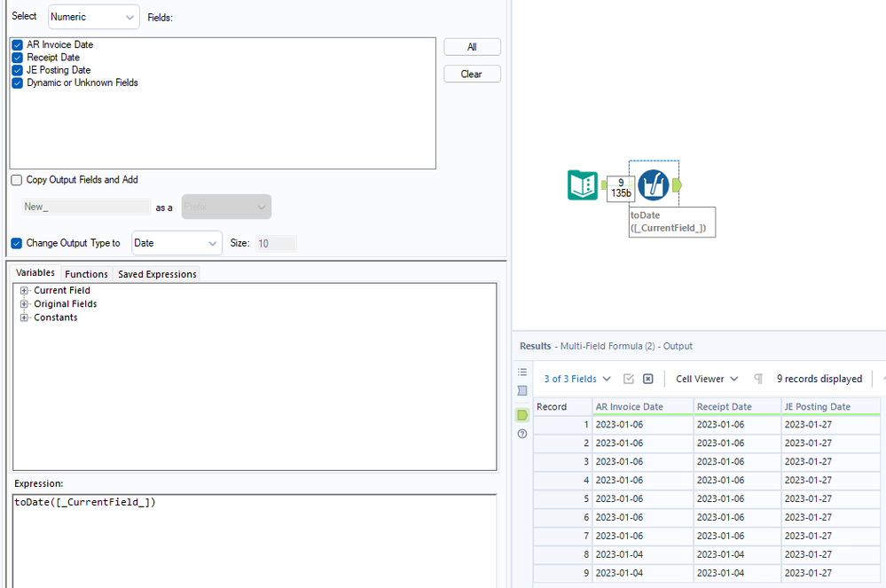Open the Date output type dropdown
The width and height of the screenshot is (886, 588).
(176, 243)
